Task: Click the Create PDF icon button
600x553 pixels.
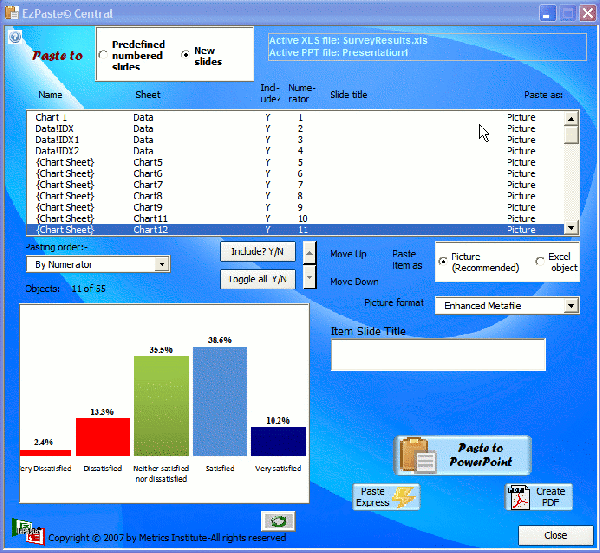Action: click(x=538, y=497)
